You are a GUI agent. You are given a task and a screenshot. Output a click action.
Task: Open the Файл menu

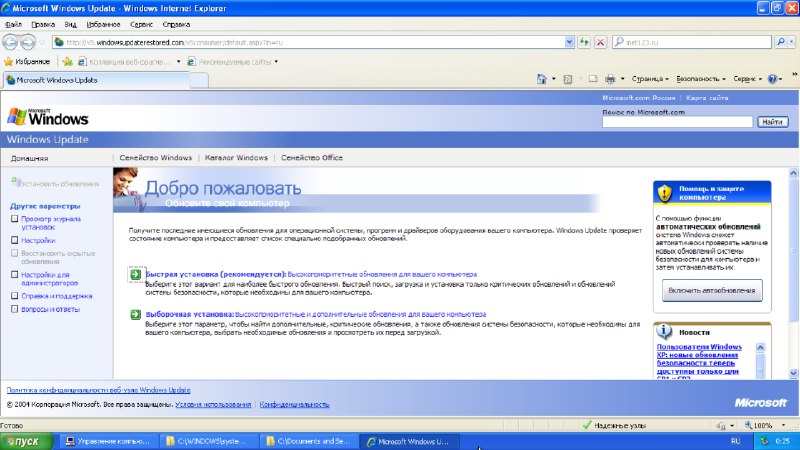click(x=13, y=24)
